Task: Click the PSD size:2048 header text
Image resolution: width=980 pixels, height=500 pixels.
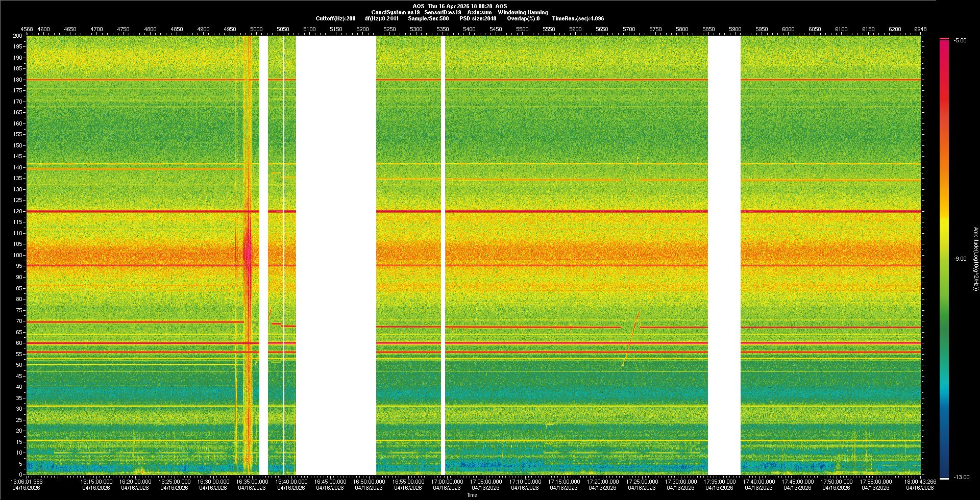Action: (478, 18)
